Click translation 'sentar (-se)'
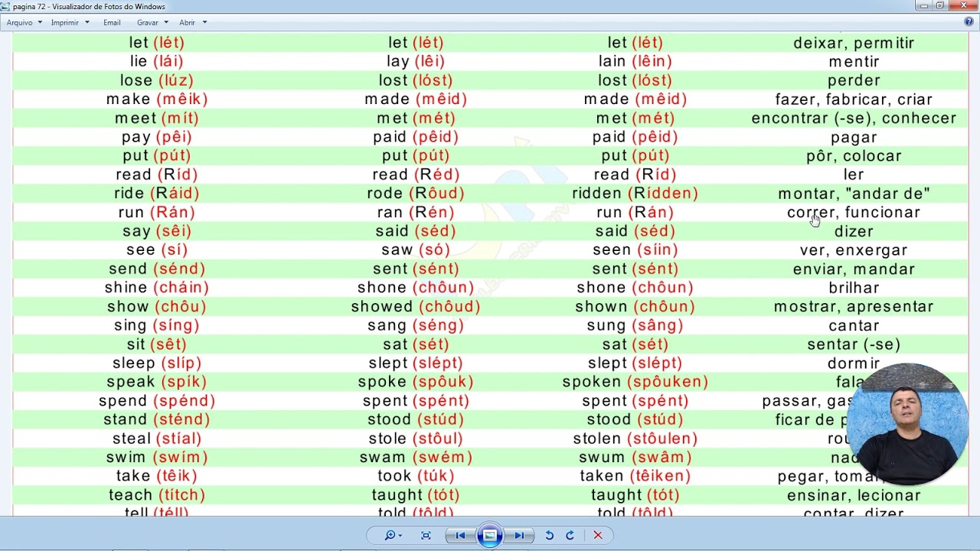The width and height of the screenshot is (980, 551). (x=854, y=344)
